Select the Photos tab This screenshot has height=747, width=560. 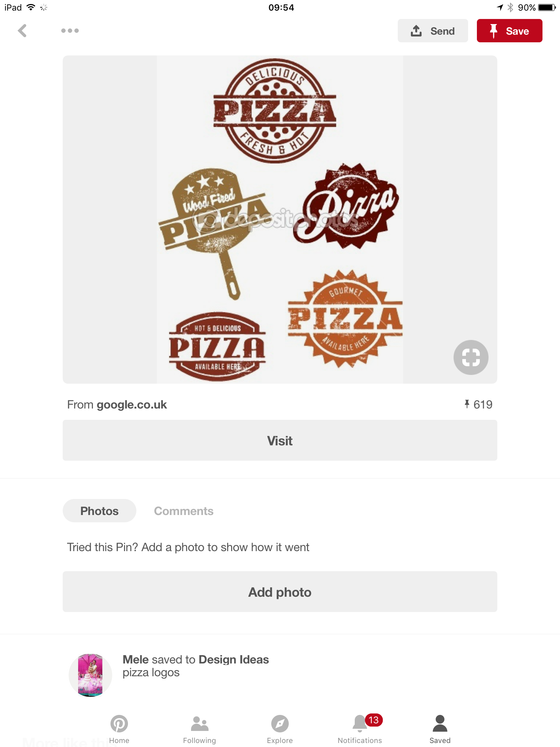point(100,511)
